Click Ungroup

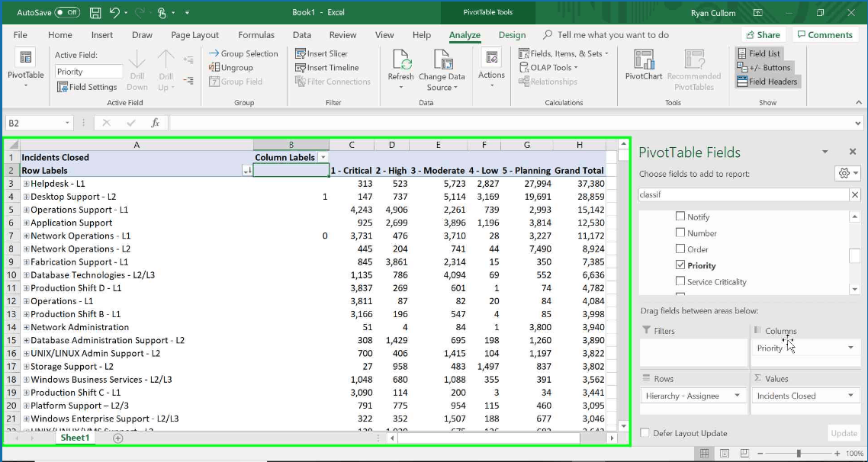tap(231, 68)
